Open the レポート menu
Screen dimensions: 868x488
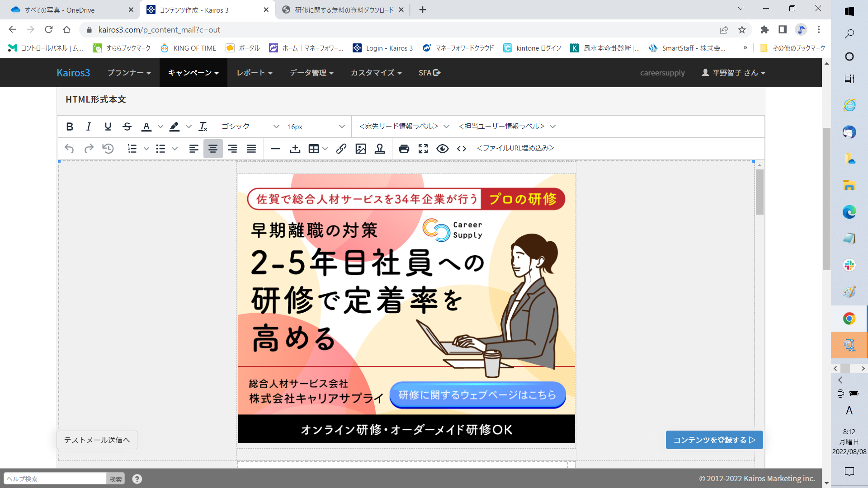tap(254, 73)
